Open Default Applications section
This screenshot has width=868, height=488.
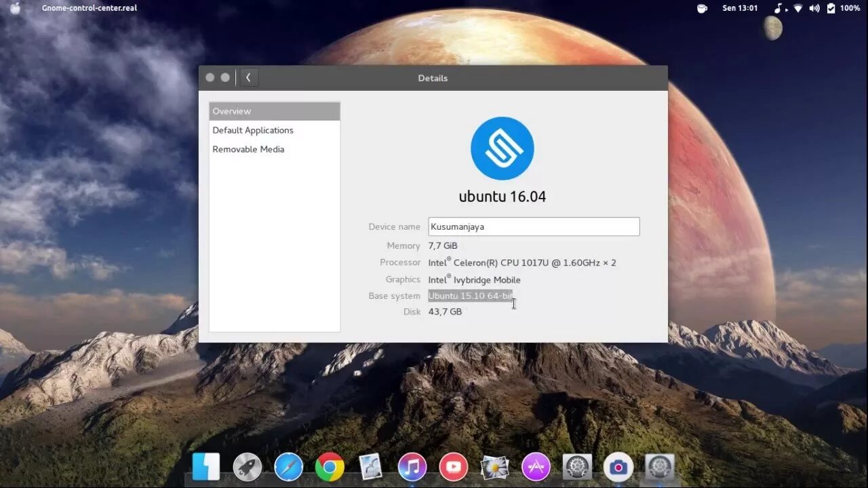pos(275,130)
